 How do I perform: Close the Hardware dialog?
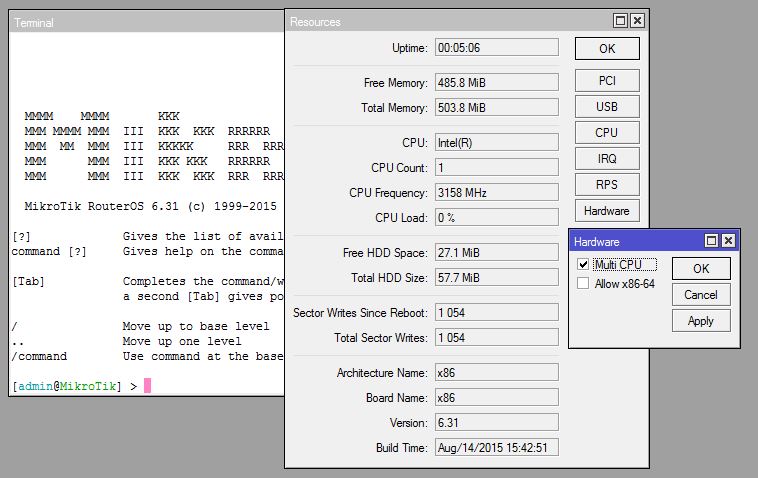pos(728,241)
